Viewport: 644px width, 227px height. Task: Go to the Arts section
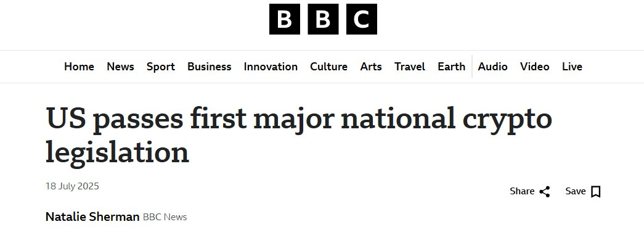click(371, 67)
